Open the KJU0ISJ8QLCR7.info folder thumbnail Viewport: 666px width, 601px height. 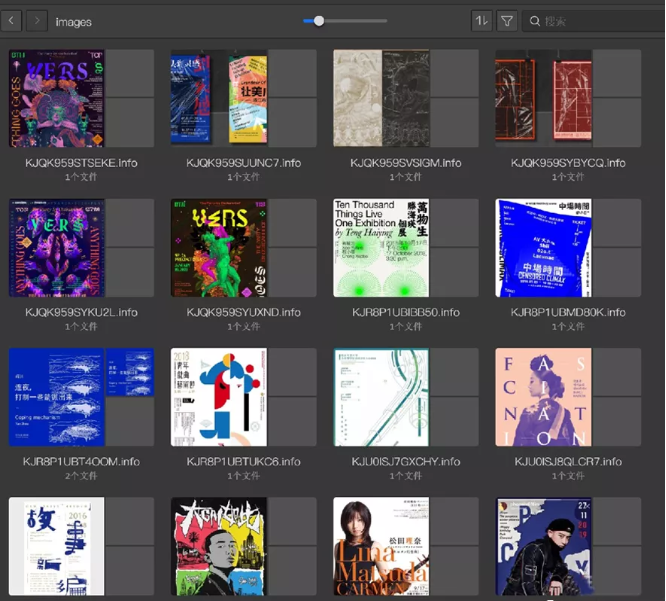[568, 397]
